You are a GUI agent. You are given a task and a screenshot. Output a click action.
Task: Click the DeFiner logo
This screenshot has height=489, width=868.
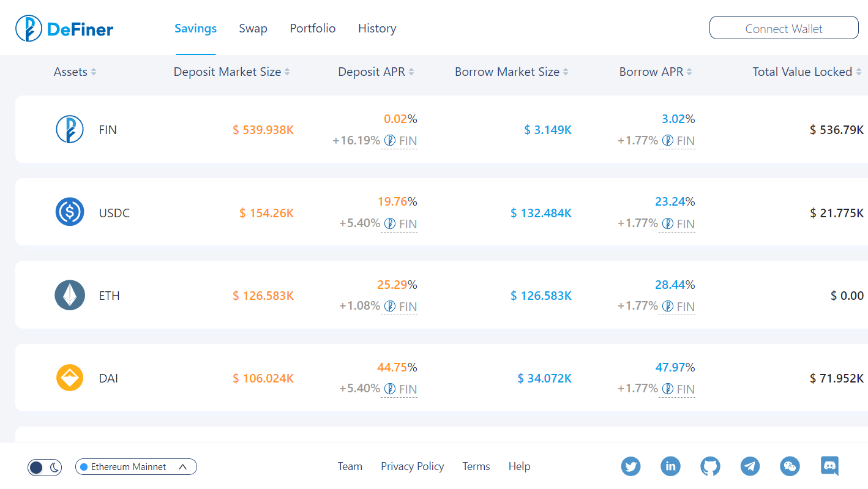64,28
